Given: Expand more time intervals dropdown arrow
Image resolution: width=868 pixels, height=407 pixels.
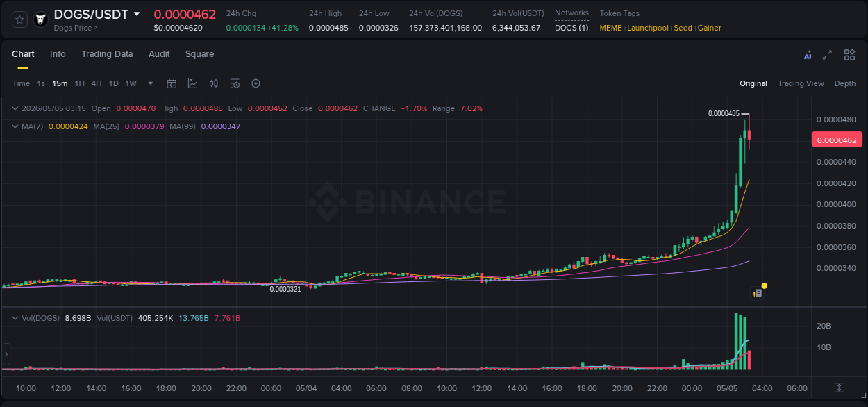Looking at the screenshot, I should (151, 83).
